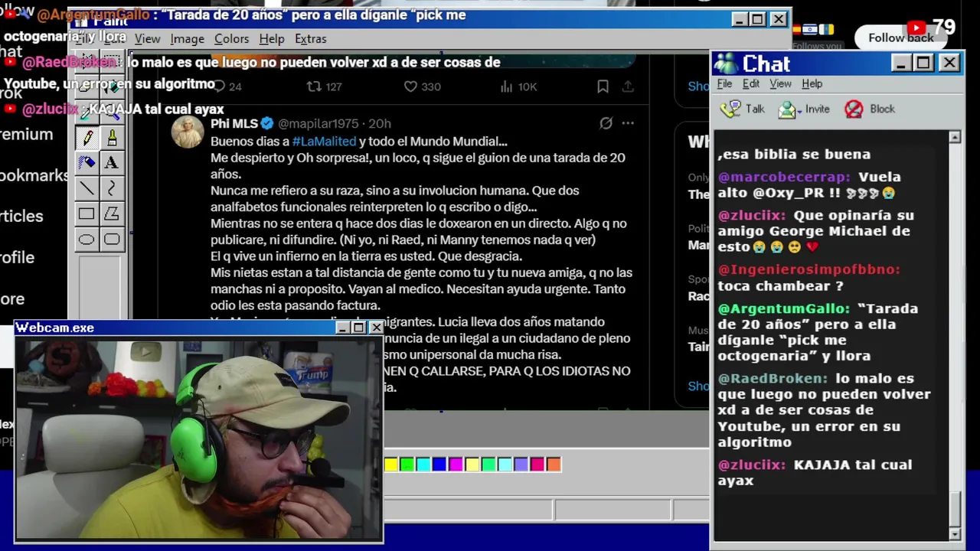Open the Help menu in Paint
980x551 pixels.
pyautogui.click(x=272, y=38)
